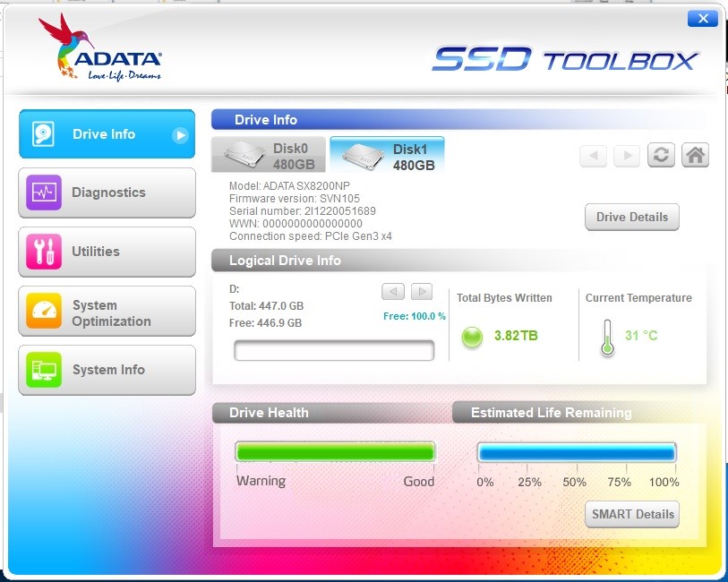Click the Firmware version: SVN105 text

click(295, 199)
